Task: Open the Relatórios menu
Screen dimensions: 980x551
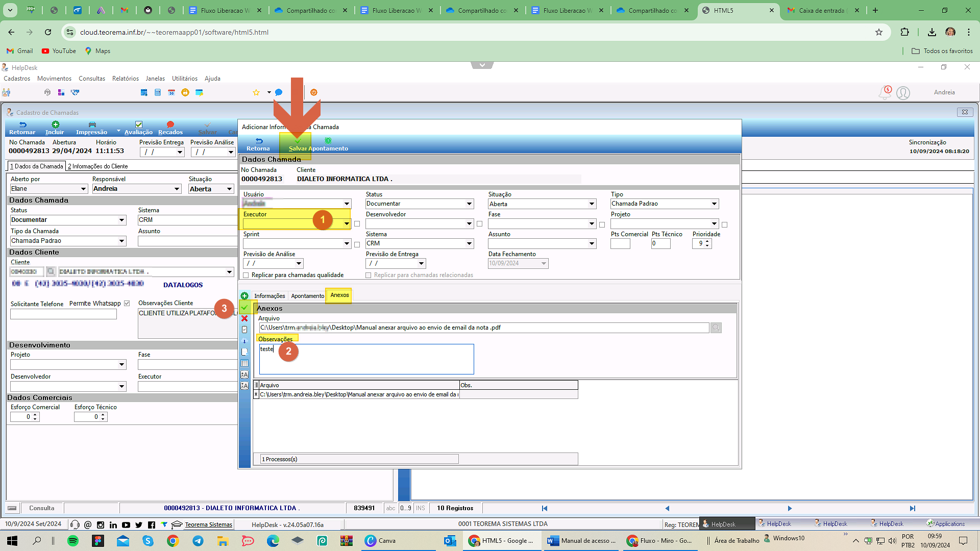Action: click(126, 79)
